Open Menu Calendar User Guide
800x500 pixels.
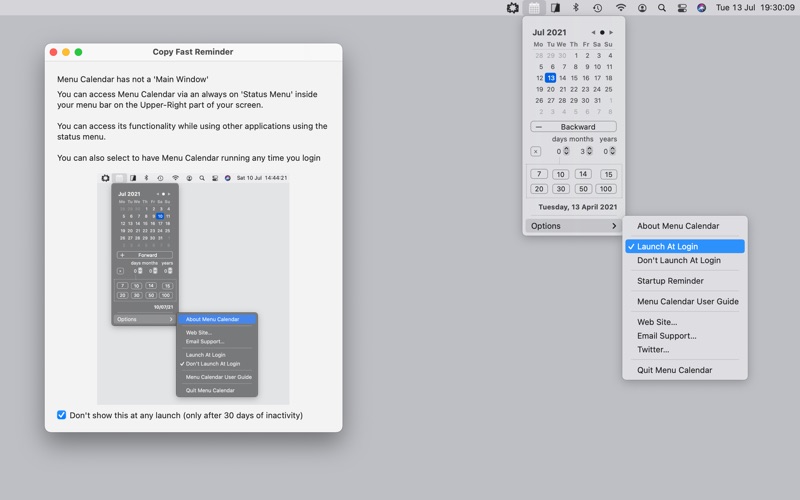685,302
